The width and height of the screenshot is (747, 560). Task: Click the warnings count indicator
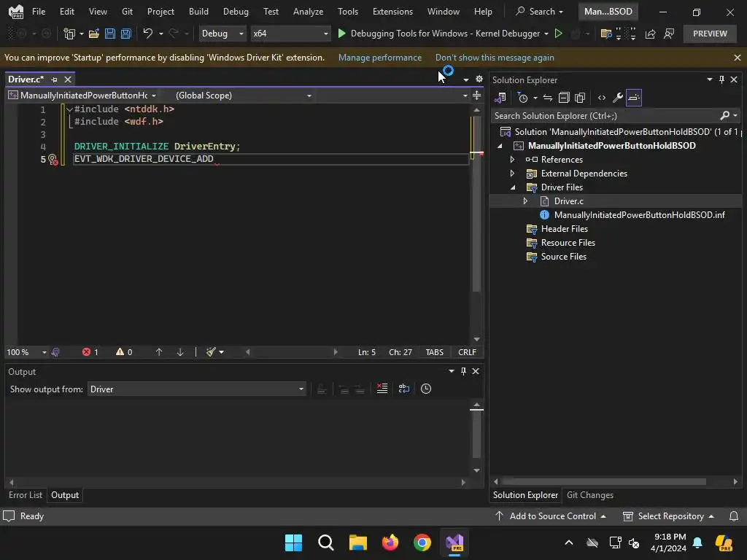coord(124,352)
